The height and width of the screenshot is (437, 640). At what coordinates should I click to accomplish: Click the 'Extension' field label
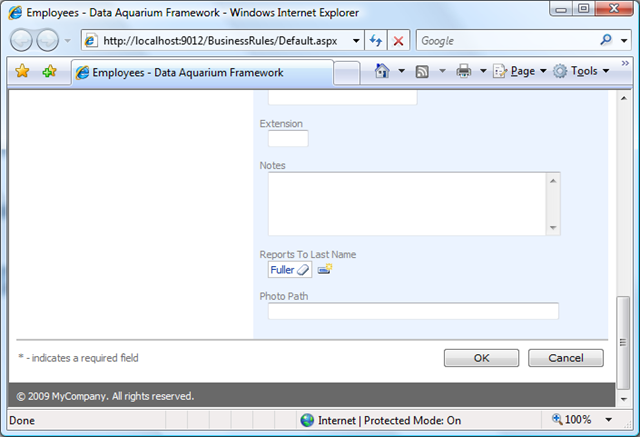[x=281, y=124]
